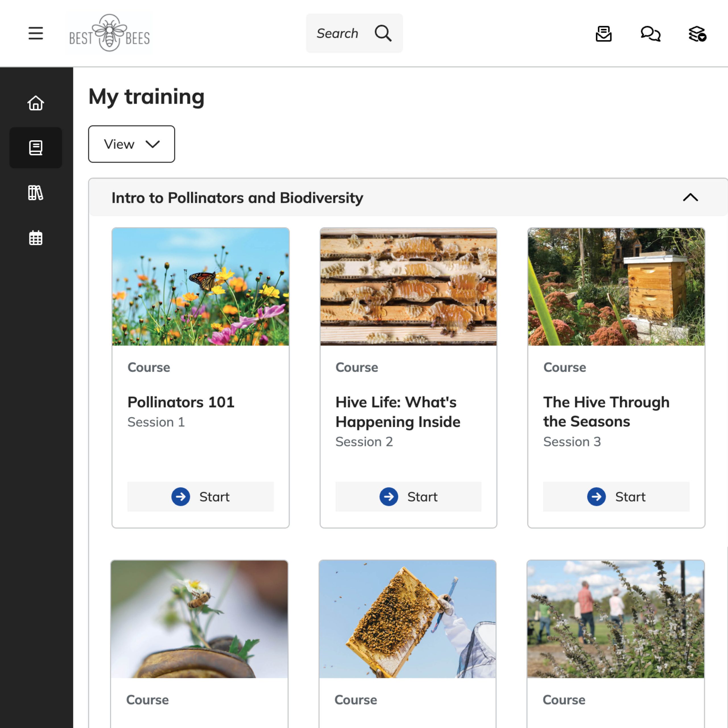This screenshot has height=728, width=728.
Task: Click Intro to Pollinators and Biodiversity title
Action: (237, 198)
